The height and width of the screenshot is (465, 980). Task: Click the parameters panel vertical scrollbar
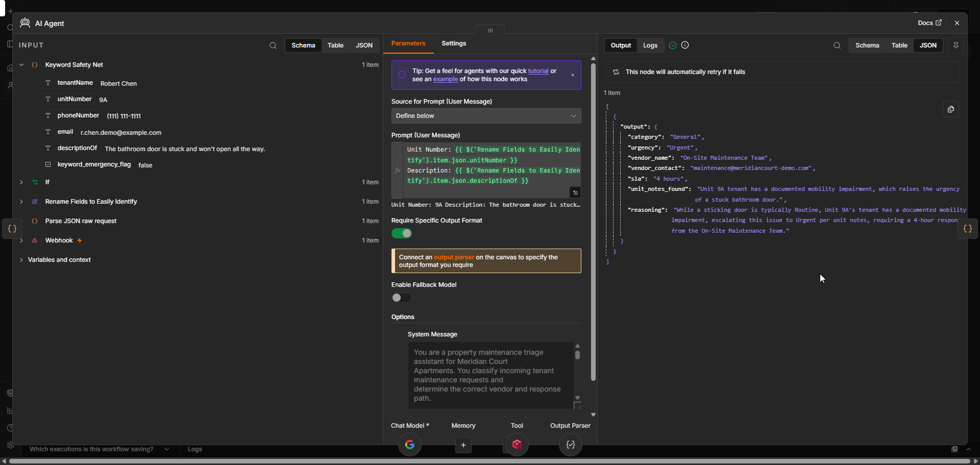click(x=593, y=222)
